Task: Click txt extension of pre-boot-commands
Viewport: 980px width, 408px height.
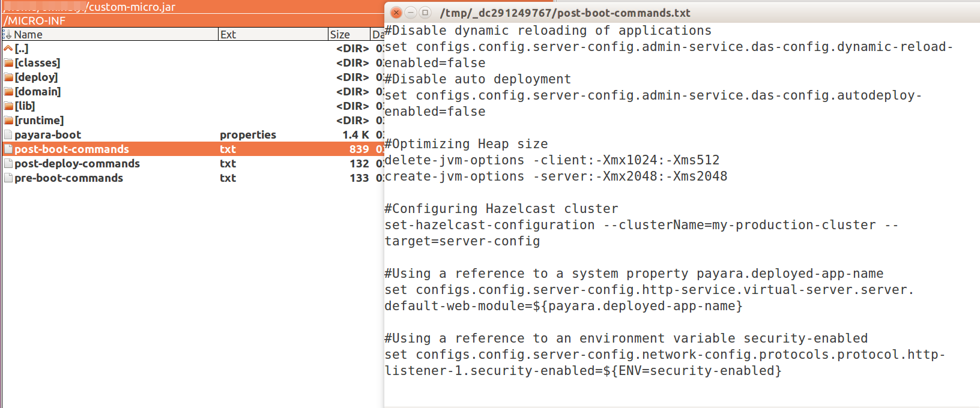Action: pos(228,178)
